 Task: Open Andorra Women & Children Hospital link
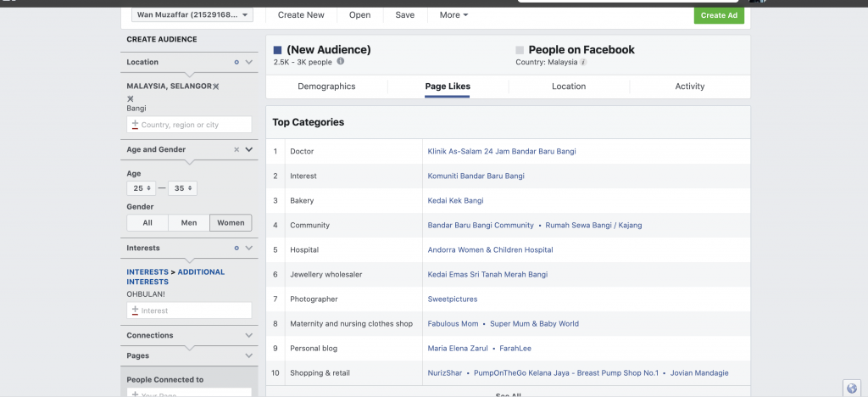[x=490, y=249]
